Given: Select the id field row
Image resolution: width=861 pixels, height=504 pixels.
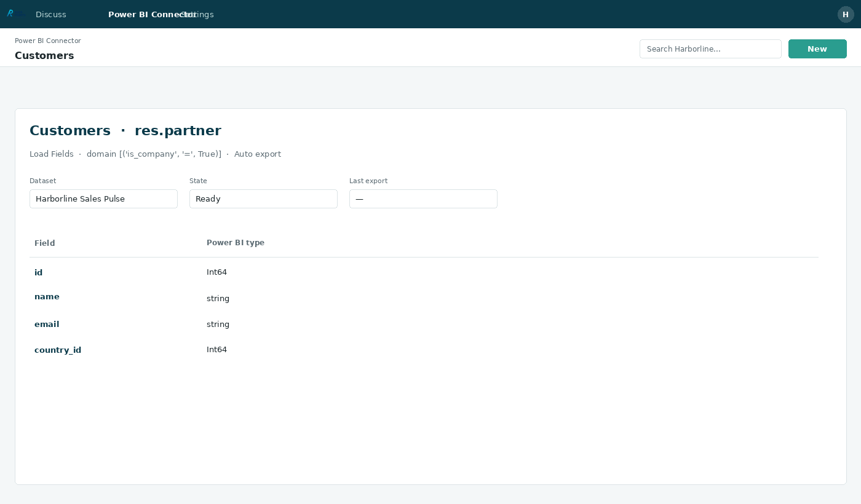Looking at the screenshot, I should (x=424, y=272).
